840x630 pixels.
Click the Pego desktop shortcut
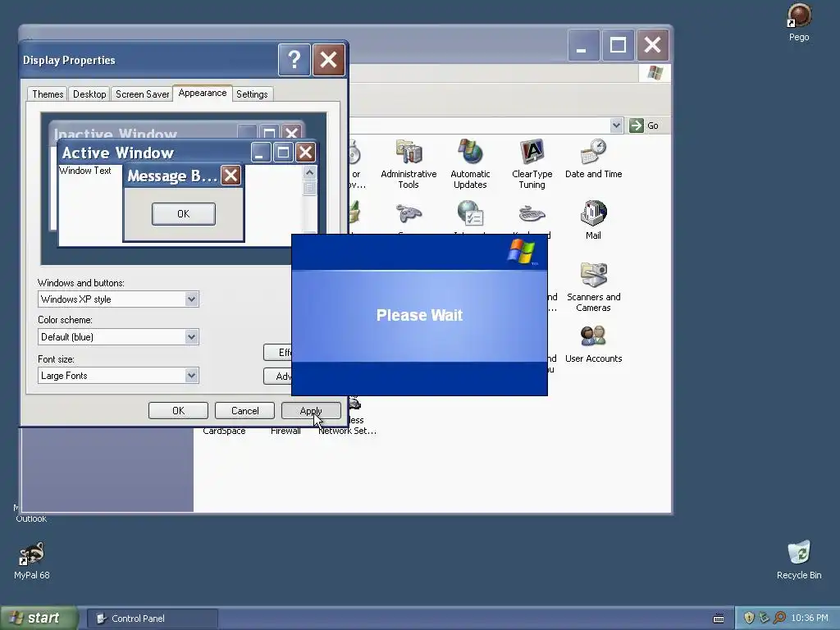click(799, 22)
